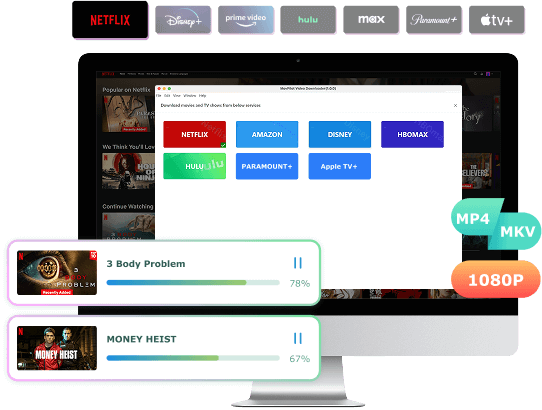The image size is (542, 410).
Task: Select the Hulu logo tile at top
Action: point(308,20)
